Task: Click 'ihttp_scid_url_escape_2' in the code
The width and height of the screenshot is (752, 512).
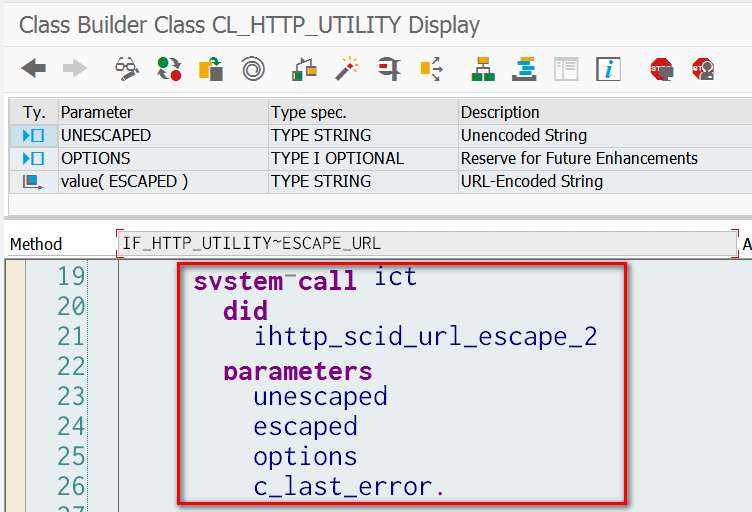Action: (x=425, y=336)
